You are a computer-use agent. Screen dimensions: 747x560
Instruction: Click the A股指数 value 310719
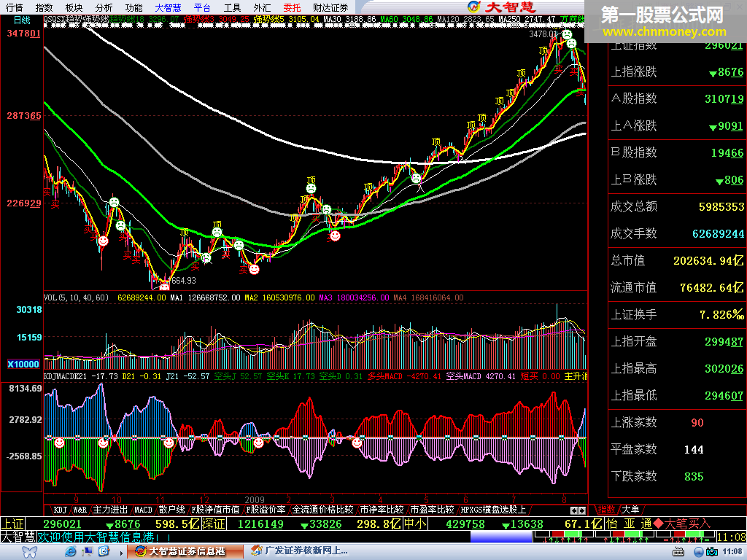coord(724,98)
